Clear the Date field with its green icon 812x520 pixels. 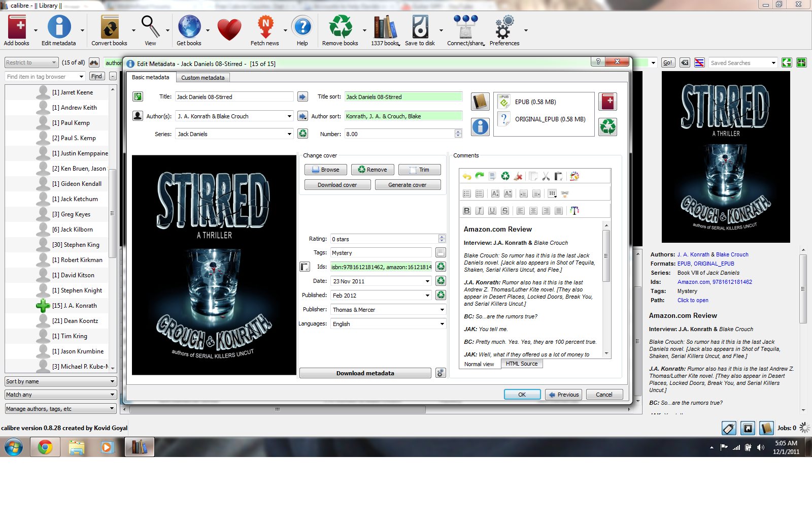(x=441, y=281)
